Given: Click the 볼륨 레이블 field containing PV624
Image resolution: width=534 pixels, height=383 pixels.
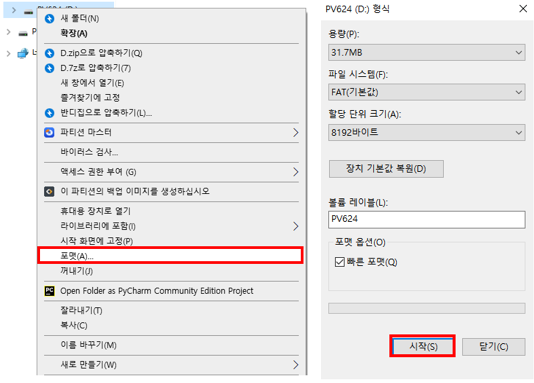Looking at the screenshot, I should point(426,220).
